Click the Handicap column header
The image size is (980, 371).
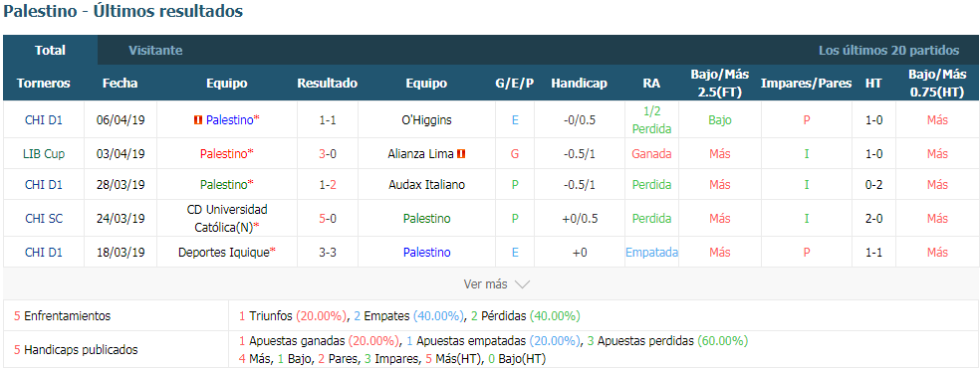pyautogui.click(x=579, y=84)
